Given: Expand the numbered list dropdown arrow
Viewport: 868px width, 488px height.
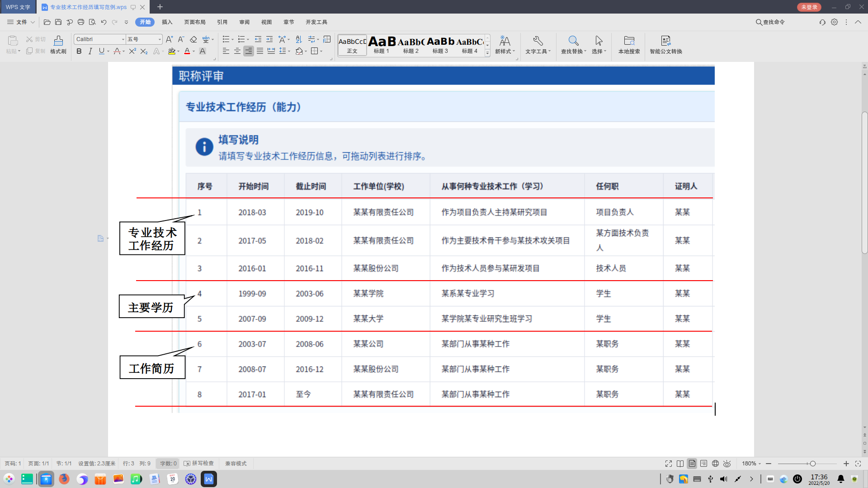Looking at the screenshot, I should [248, 40].
